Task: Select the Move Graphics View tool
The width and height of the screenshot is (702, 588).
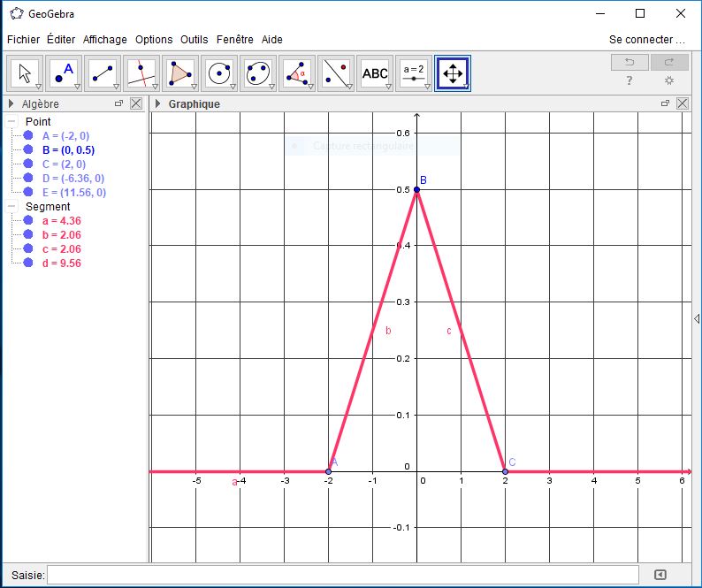Action: tap(453, 73)
